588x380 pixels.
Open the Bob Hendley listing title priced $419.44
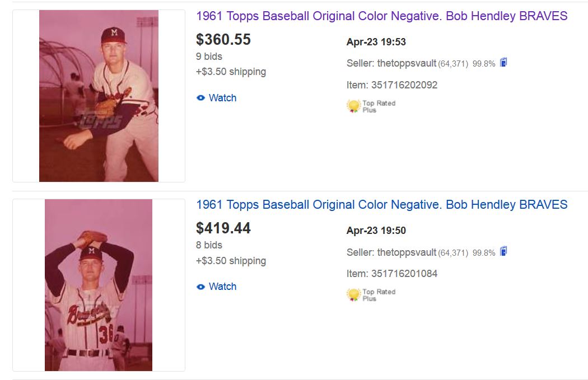click(x=381, y=204)
